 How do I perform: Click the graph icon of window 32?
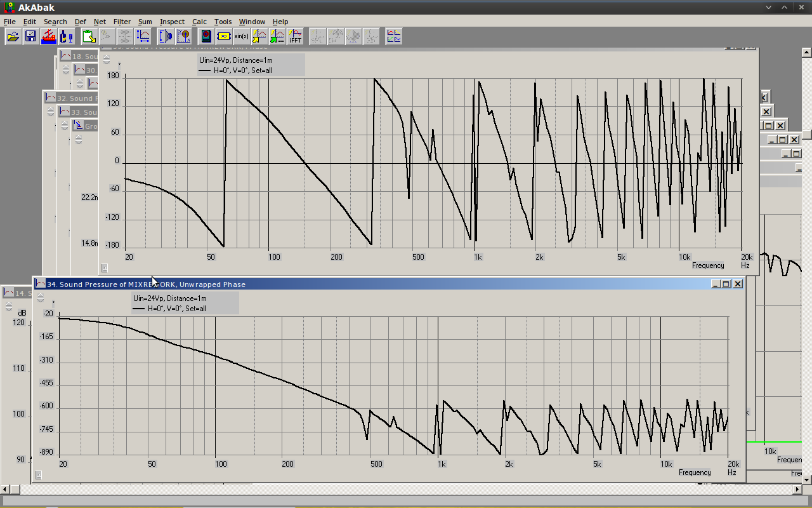(x=50, y=98)
